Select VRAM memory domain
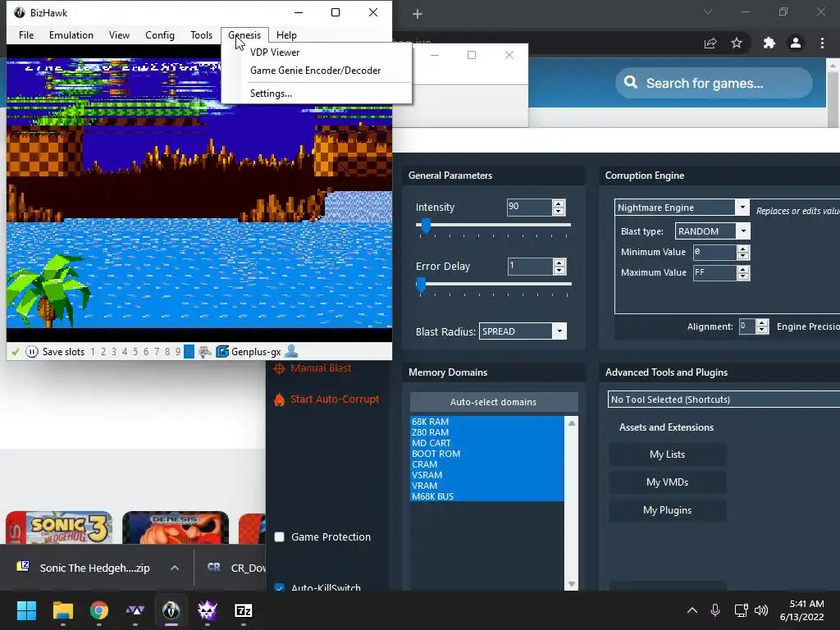The image size is (840, 630). click(x=487, y=486)
